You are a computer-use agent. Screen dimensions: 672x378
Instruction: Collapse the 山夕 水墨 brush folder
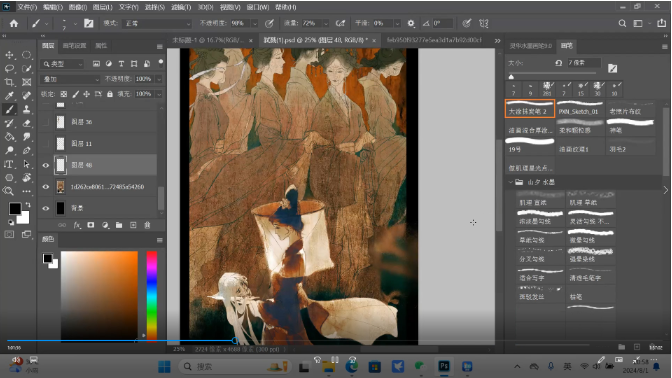click(511, 182)
